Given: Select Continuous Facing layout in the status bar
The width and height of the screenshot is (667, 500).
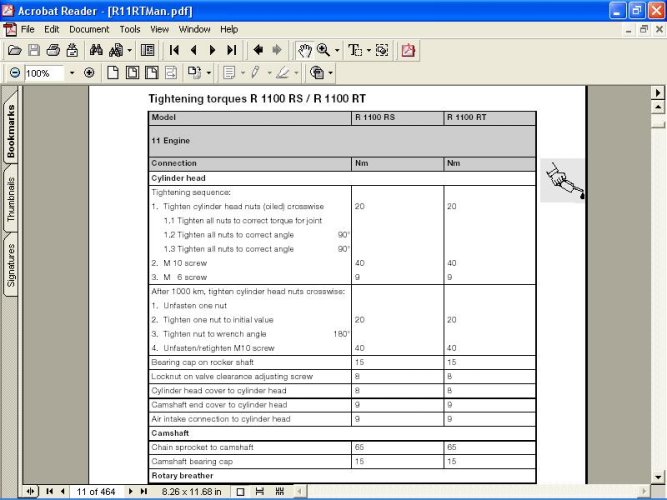Looking at the screenshot, I should tap(279, 492).
